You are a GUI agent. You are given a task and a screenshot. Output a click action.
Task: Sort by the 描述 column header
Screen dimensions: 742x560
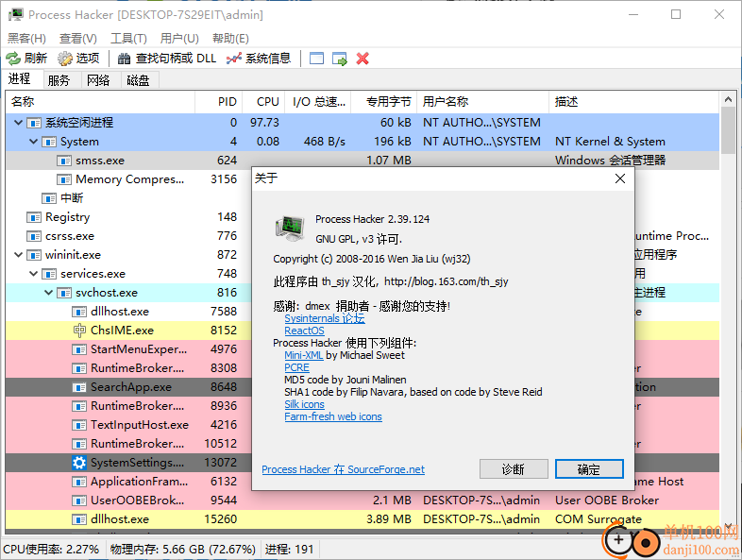(634, 102)
